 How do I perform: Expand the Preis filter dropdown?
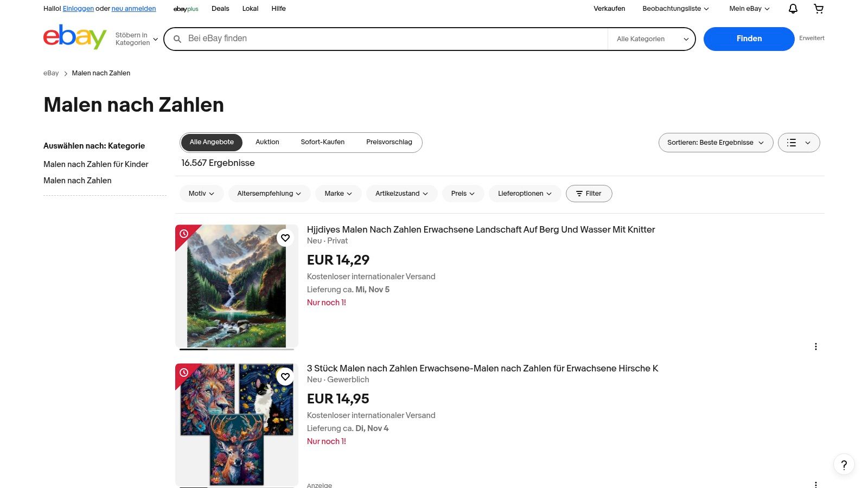pyautogui.click(x=463, y=193)
